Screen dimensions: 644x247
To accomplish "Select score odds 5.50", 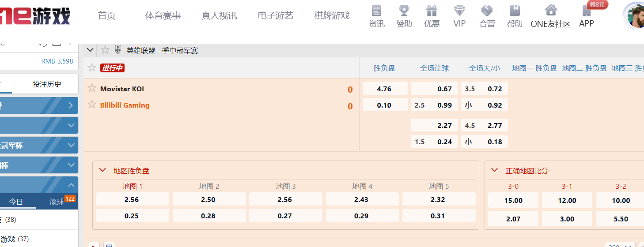I will [621, 219].
